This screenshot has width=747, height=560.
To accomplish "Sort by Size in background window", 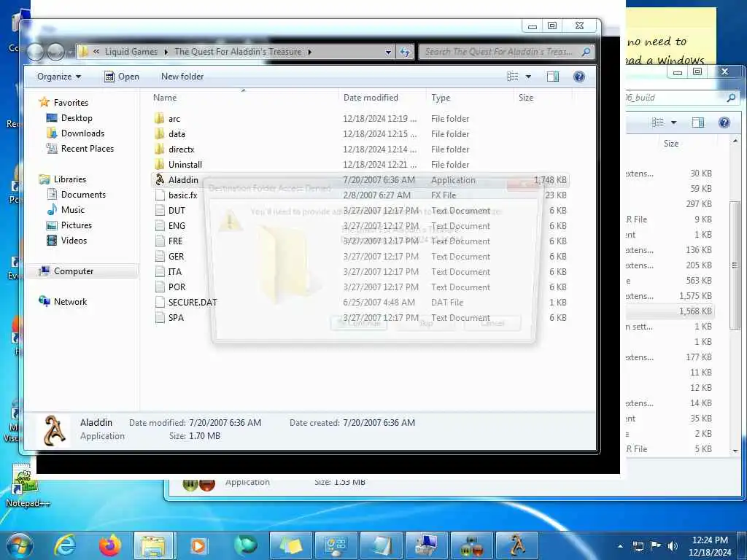I will point(671,144).
